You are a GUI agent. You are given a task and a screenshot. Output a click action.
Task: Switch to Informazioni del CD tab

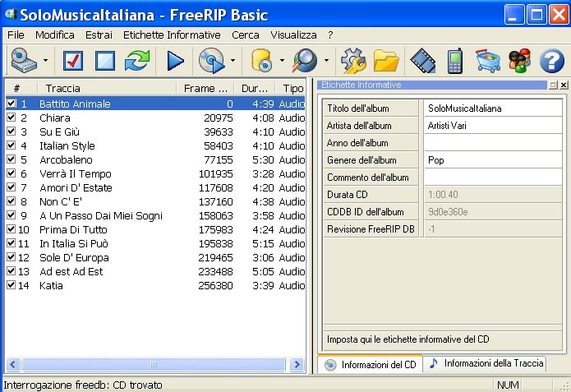click(x=371, y=364)
